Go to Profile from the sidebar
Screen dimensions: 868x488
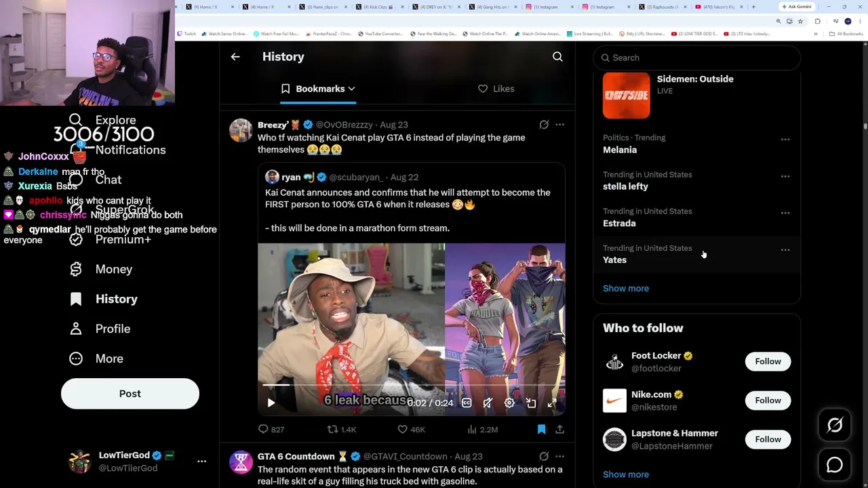(x=100, y=329)
